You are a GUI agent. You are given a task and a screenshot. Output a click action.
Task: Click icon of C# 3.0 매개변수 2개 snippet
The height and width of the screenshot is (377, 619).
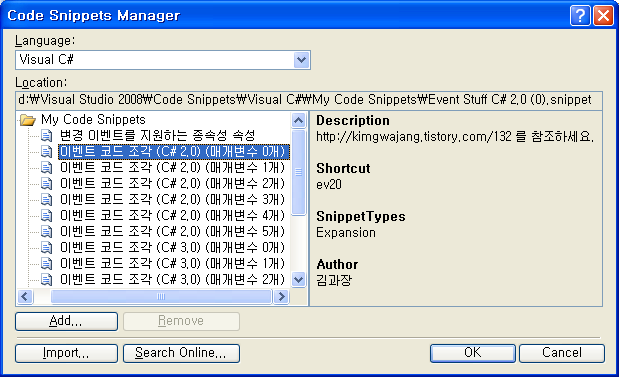click(x=47, y=279)
